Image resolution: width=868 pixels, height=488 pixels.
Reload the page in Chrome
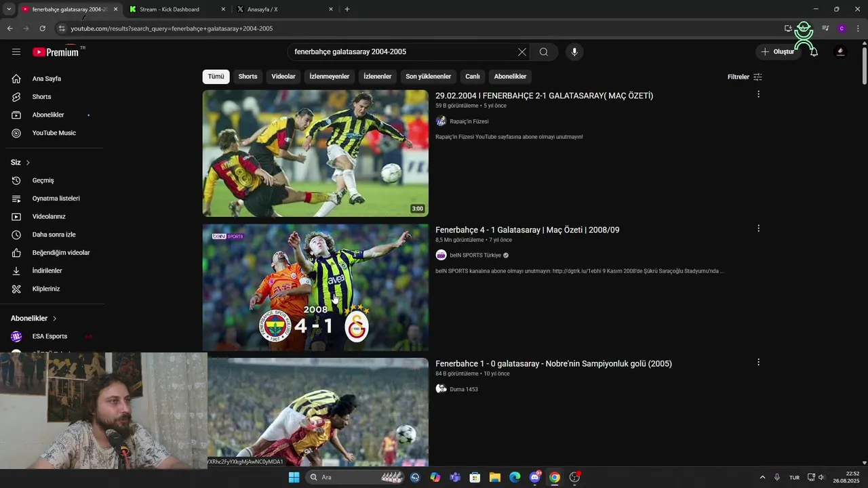click(42, 28)
